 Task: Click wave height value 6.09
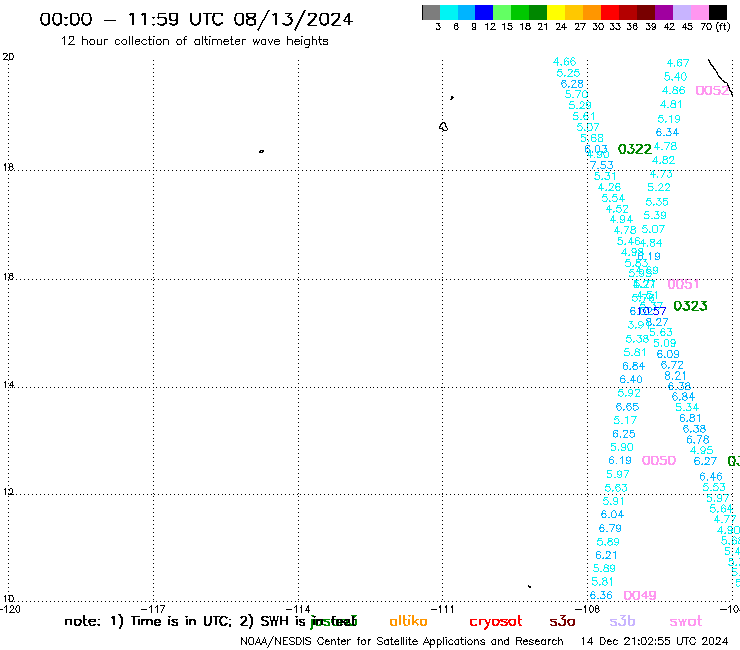(x=668, y=354)
